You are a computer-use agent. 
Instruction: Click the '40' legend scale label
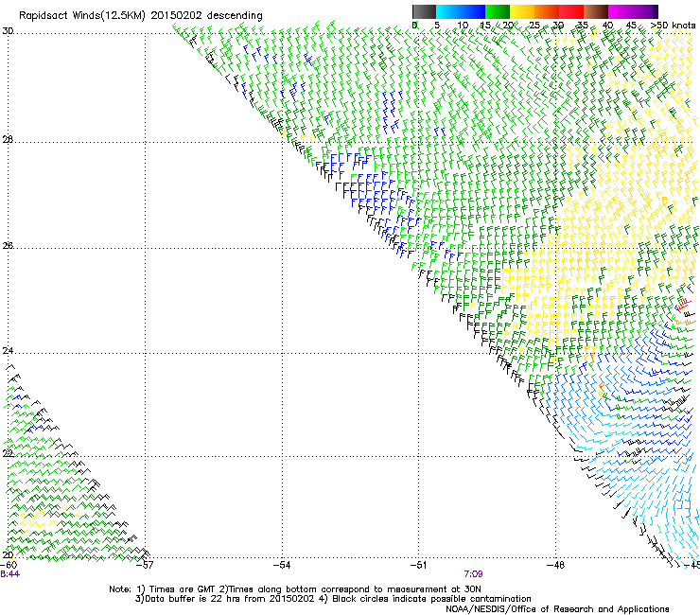click(x=607, y=26)
